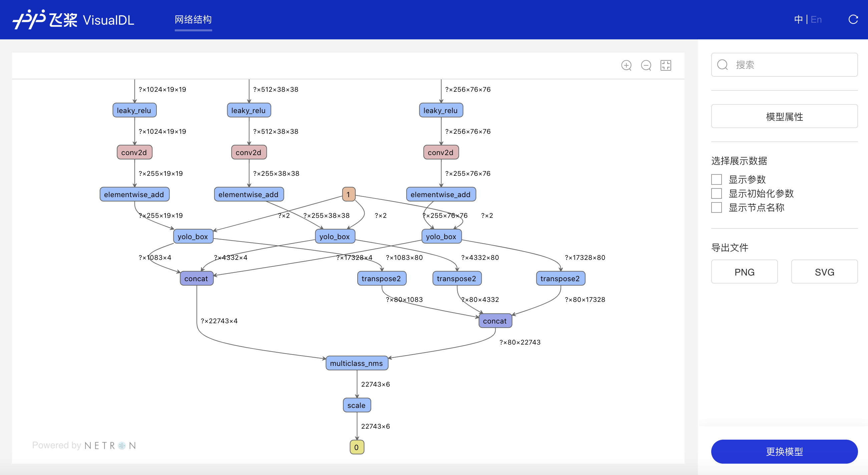Screen dimensions: 868x475
Task: Select the yolo_box node outputting ?×17328×80
Action: coord(441,236)
